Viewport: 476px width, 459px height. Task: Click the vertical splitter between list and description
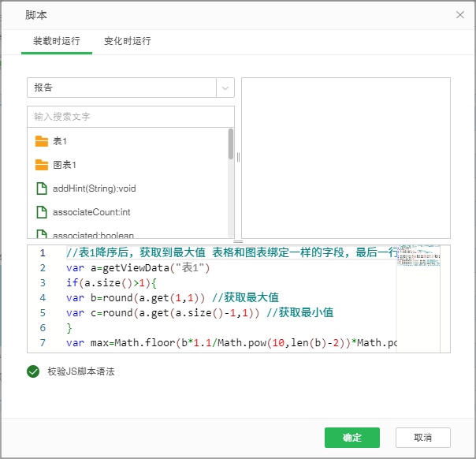[x=238, y=158]
